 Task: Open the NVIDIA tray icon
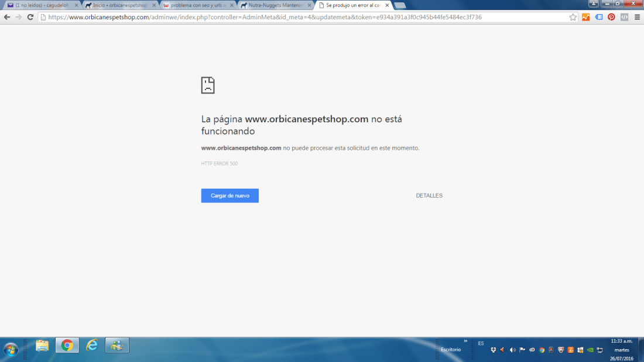pyautogui.click(x=590, y=350)
